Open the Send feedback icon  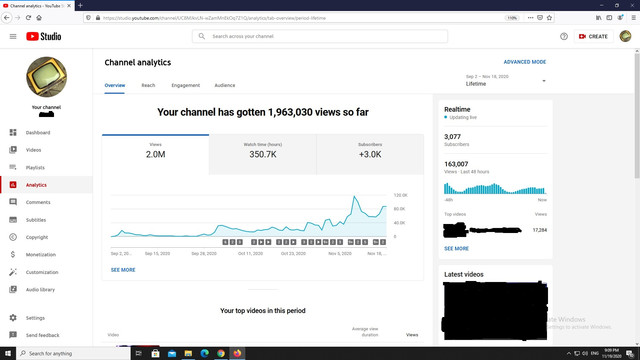(13, 335)
